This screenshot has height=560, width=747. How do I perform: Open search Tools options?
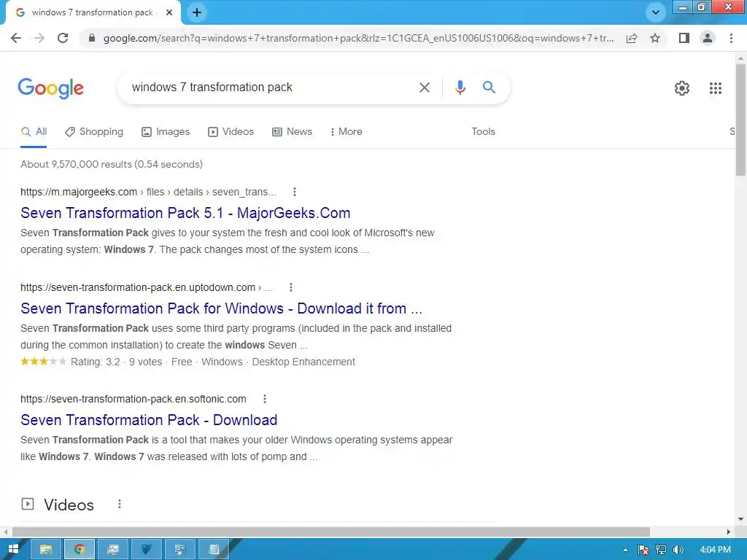pos(483,132)
